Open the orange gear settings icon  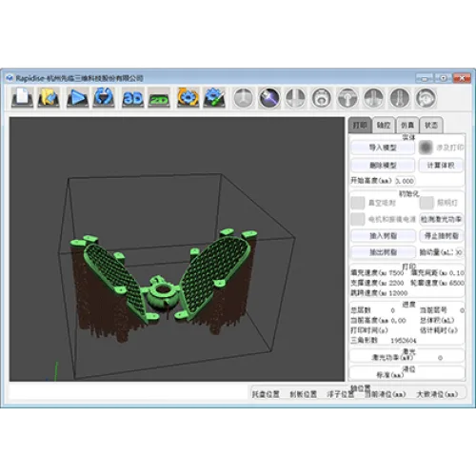[x=188, y=97]
